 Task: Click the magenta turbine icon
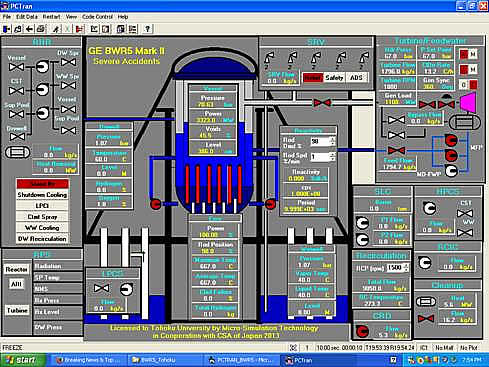(x=468, y=101)
